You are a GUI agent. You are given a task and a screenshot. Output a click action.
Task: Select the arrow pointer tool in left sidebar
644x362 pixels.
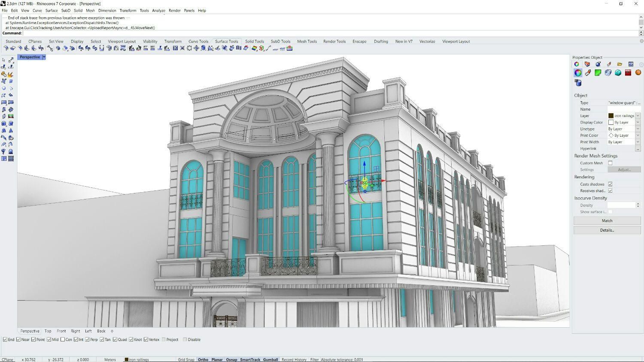(x=4, y=60)
